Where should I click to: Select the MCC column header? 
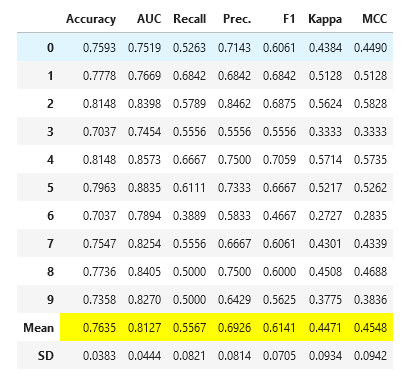click(375, 19)
